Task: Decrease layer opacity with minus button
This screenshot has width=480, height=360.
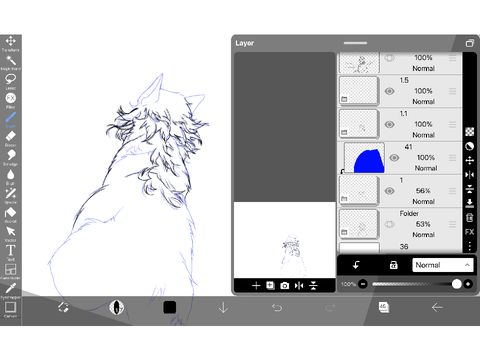Action: [363, 284]
